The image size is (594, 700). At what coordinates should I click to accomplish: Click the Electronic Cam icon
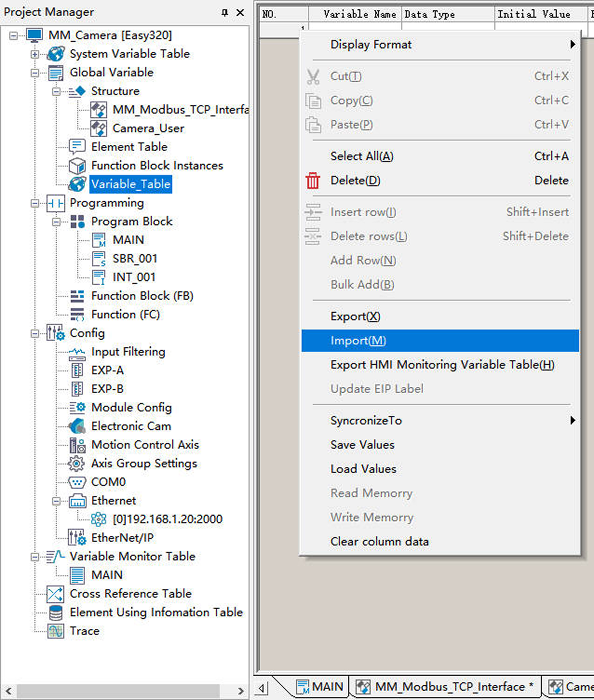(77, 426)
